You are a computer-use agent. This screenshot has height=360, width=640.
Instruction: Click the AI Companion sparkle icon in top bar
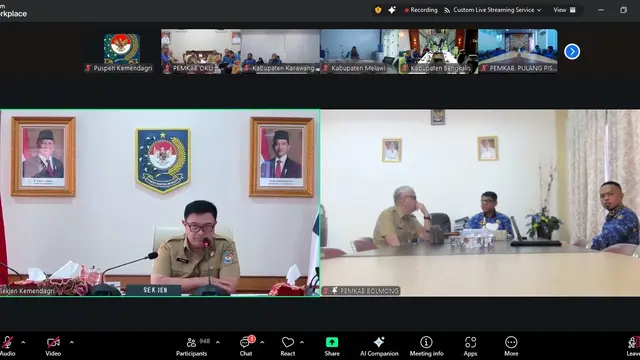click(x=392, y=10)
